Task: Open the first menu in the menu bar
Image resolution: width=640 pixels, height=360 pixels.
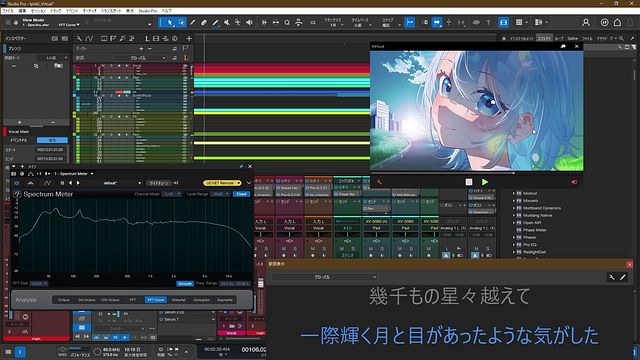Action: click(x=8, y=11)
